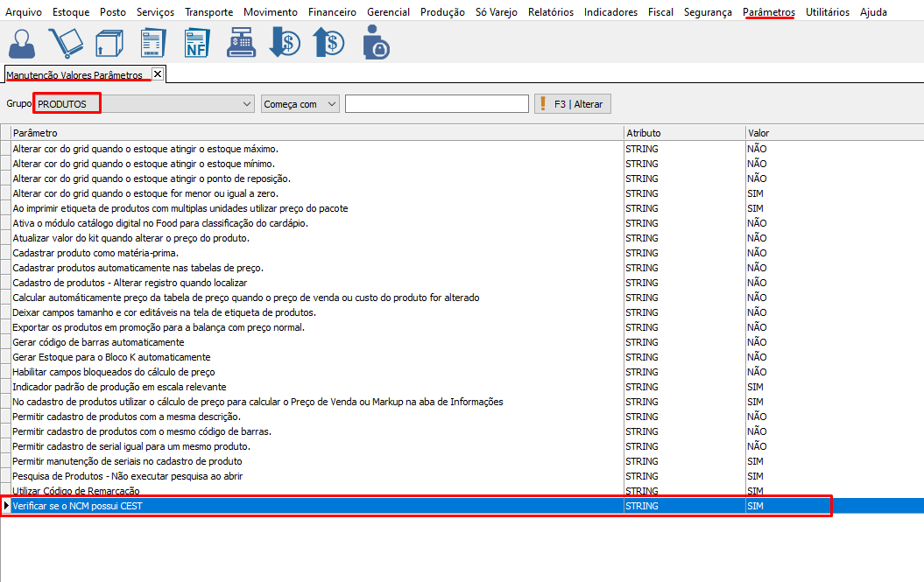924x582 pixels.
Task: Click the search text field beside 'Começa com'
Action: click(436, 104)
